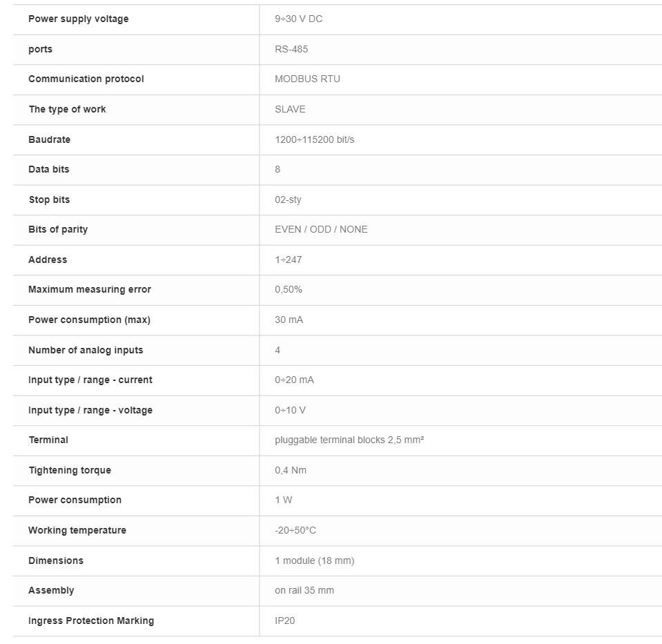Click EVEN / ODD / NONE parity value
662x644 pixels.
321,229
